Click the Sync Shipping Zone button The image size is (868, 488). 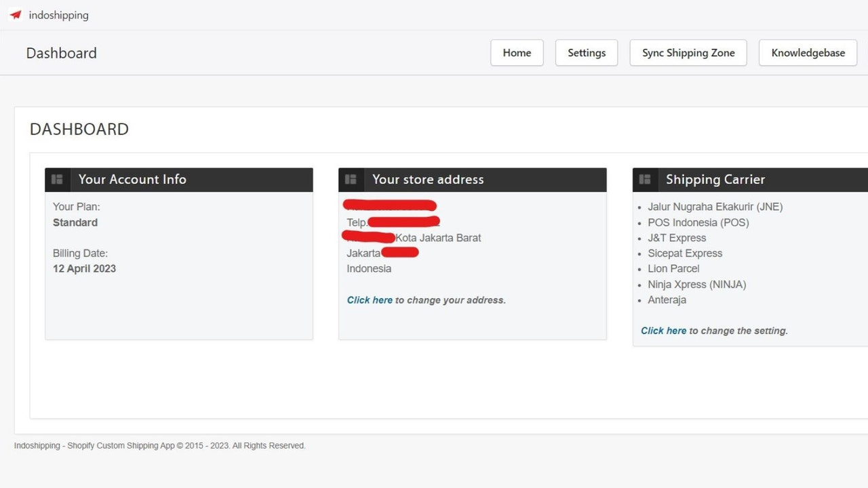point(688,52)
